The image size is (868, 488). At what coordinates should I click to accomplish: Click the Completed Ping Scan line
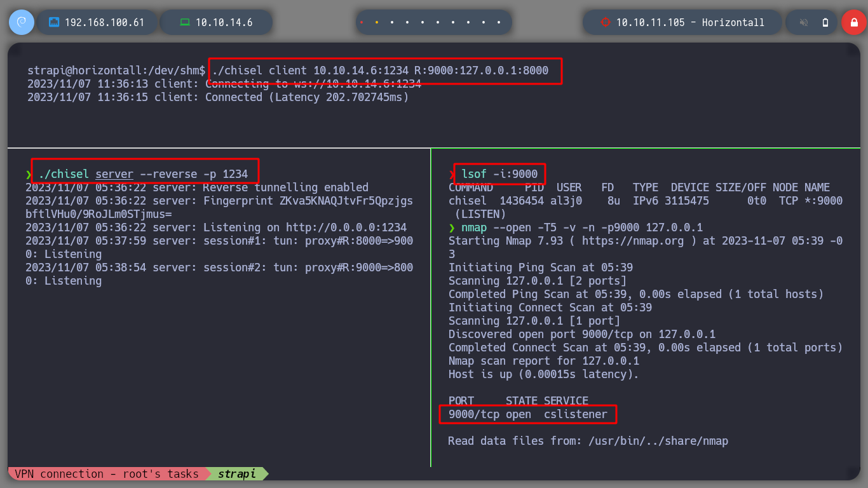pyautogui.click(x=636, y=294)
